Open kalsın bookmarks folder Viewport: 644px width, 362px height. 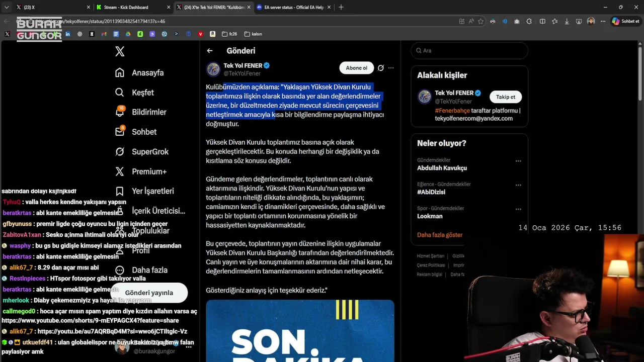(x=253, y=34)
